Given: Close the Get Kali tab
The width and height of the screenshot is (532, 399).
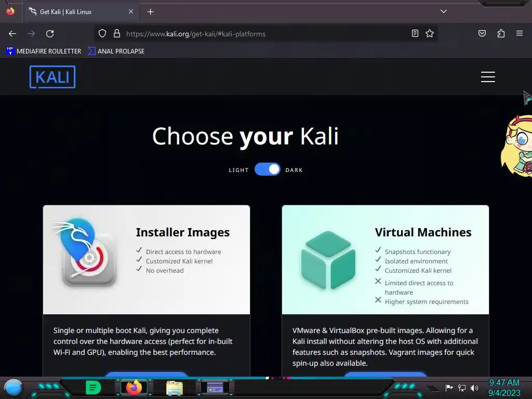Looking at the screenshot, I should 131,11.
